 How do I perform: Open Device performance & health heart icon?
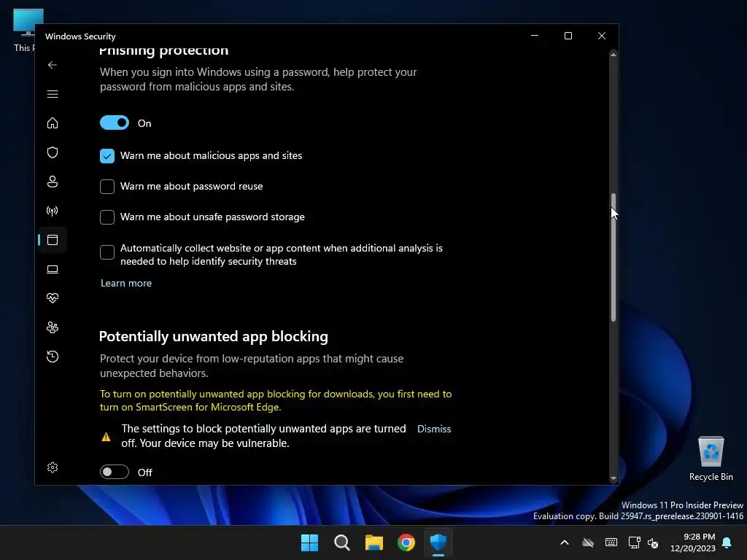pyautogui.click(x=53, y=298)
